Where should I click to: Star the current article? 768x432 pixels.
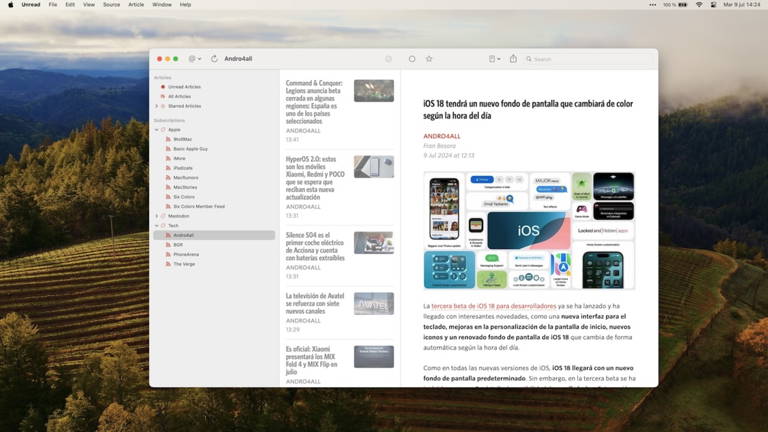pyautogui.click(x=429, y=59)
